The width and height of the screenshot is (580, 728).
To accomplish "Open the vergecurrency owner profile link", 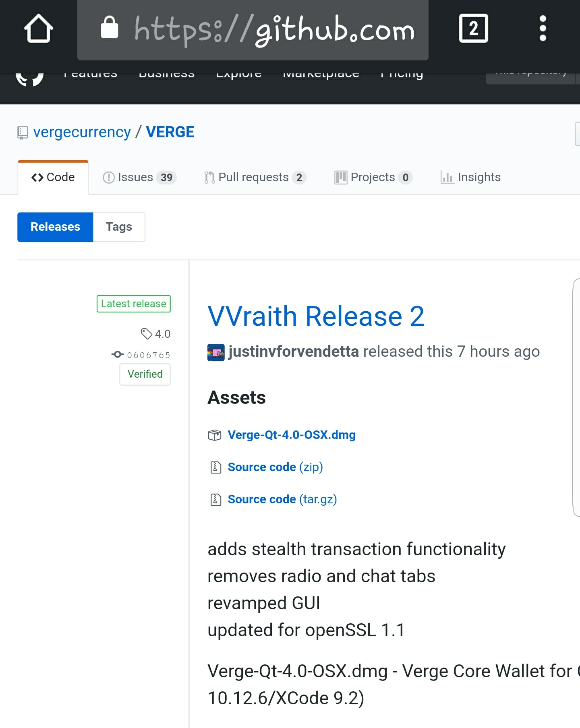I will pos(82,132).
